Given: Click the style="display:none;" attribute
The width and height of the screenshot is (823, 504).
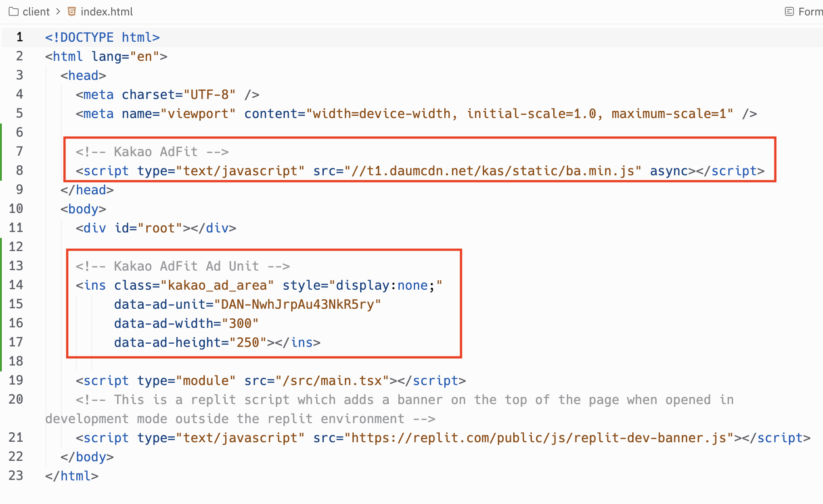Looking at the screenshot, I should (x=362, y=285).
